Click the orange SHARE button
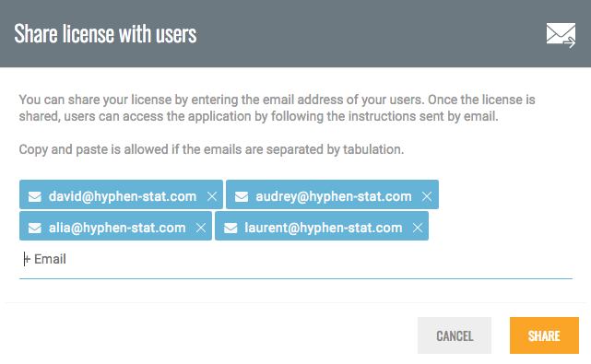 coord(544,335)
